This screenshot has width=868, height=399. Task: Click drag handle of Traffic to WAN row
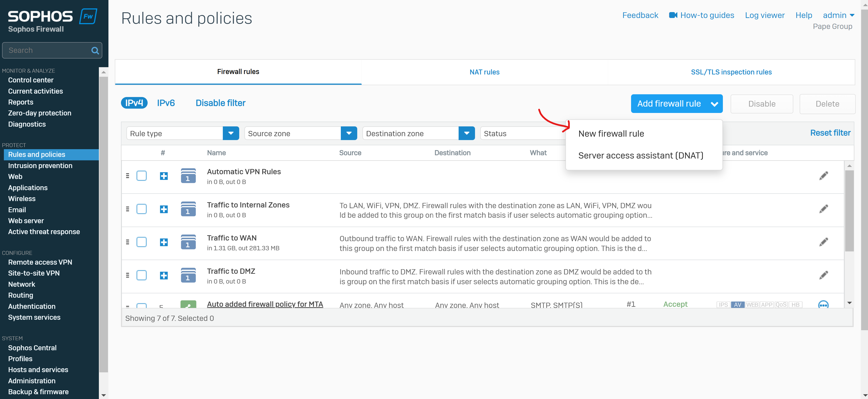coord(127,242)
